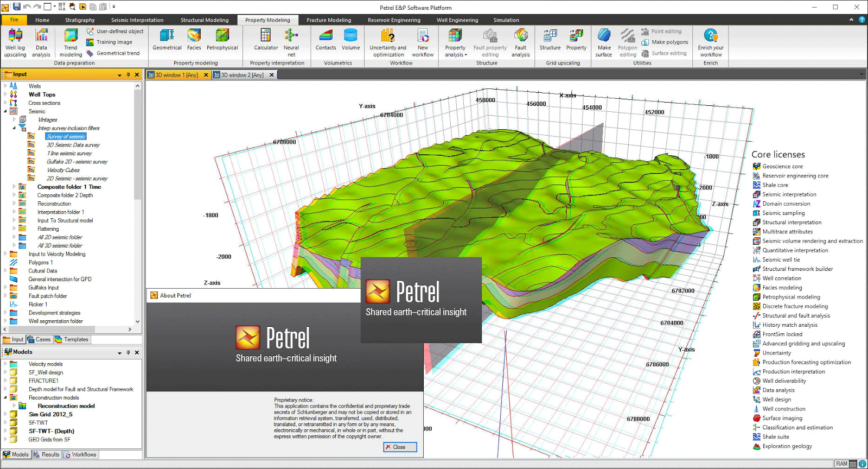The height and width of the screenshot is (469, 868).
Task: Open Enrich your workflow
Action: click(x=711, y=43)
